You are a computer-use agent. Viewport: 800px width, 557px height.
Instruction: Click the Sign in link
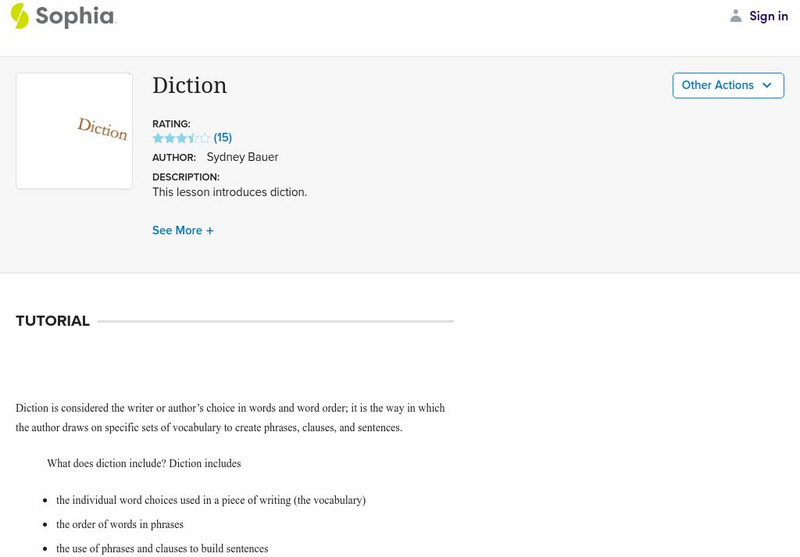click(768, 16)
